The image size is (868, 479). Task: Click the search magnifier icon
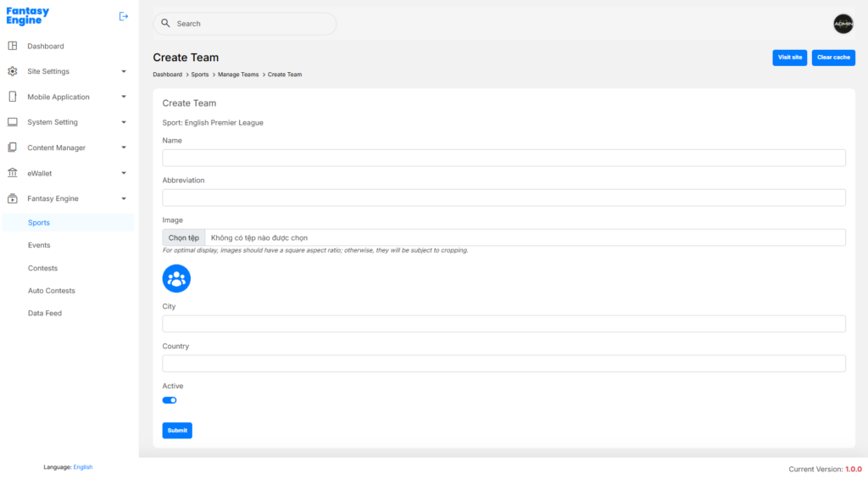click(166, 24)
